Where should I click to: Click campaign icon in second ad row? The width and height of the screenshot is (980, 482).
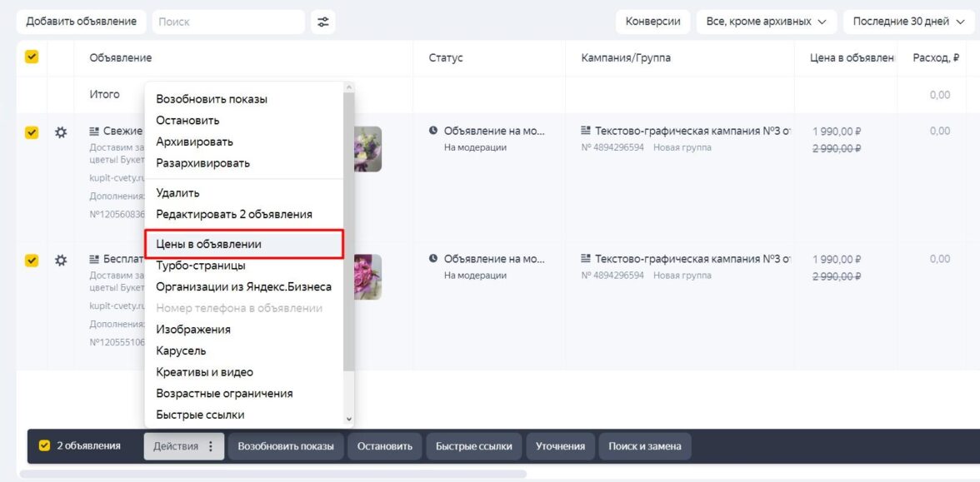[585, 259]
